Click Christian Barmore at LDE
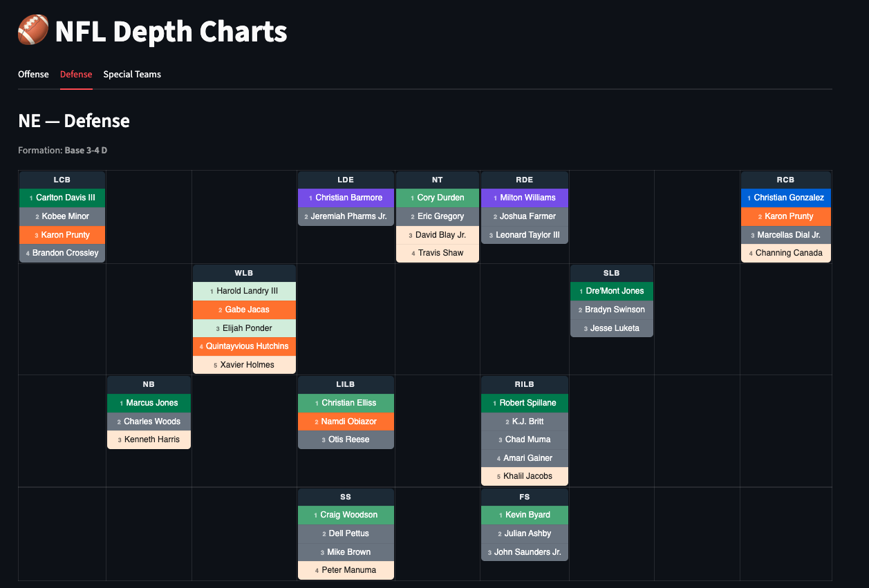The width and height of the screenshot is (869, 588). click(346, 198)
